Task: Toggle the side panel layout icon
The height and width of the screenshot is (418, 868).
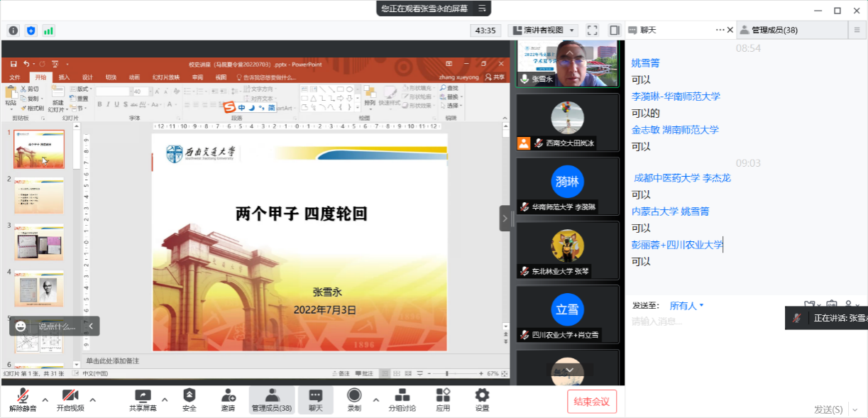Action: 614,31
